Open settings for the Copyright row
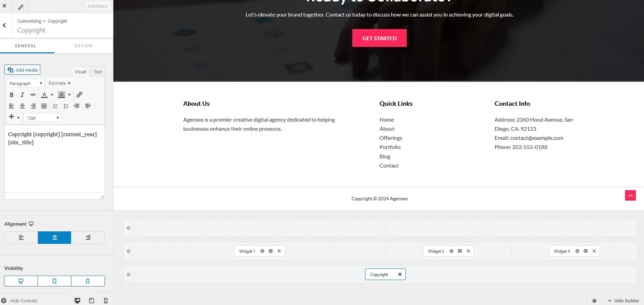The height and width of the screenshot is (305, 644). pos(128,275)
